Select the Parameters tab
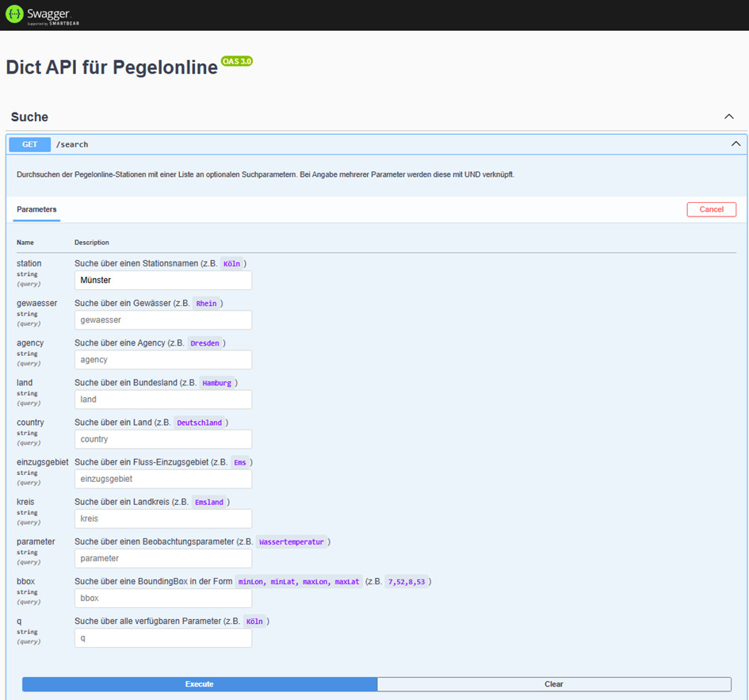Image resolution: width=749 pixels, height=700 pixels. click(36, 209)
